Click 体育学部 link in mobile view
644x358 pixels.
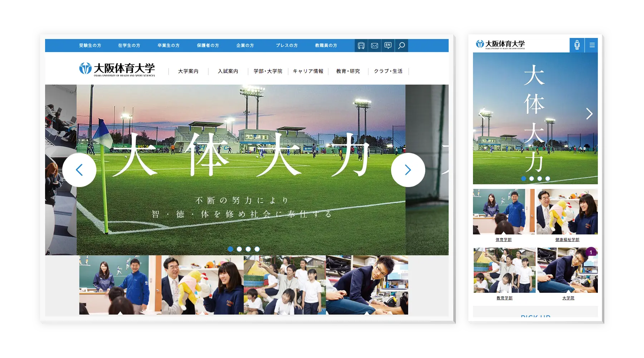click(x=503, y=240)
